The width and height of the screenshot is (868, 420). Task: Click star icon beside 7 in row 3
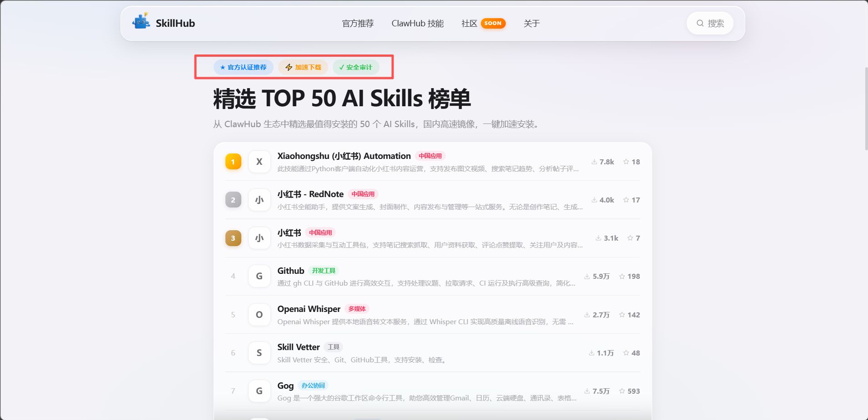point(630,238)
